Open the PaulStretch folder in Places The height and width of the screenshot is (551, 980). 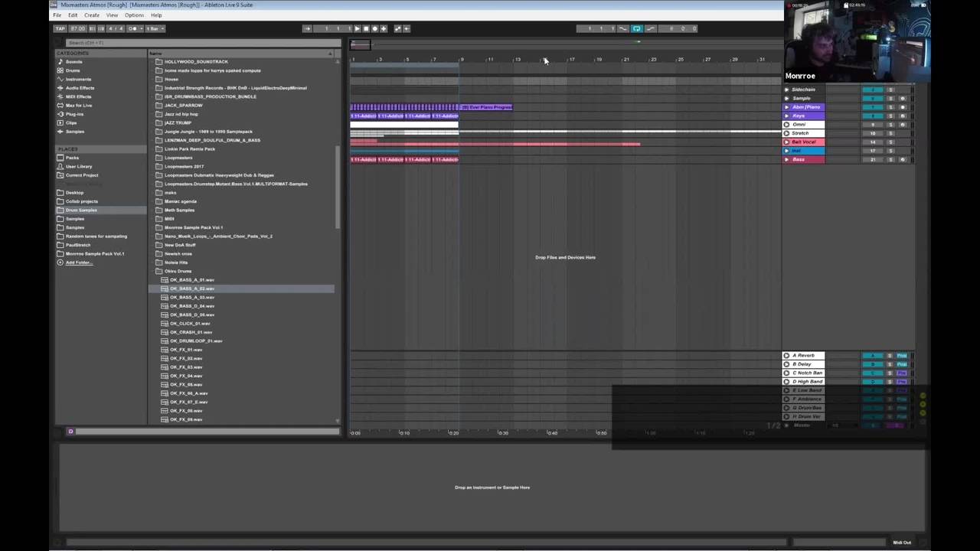tap(77, 245)
